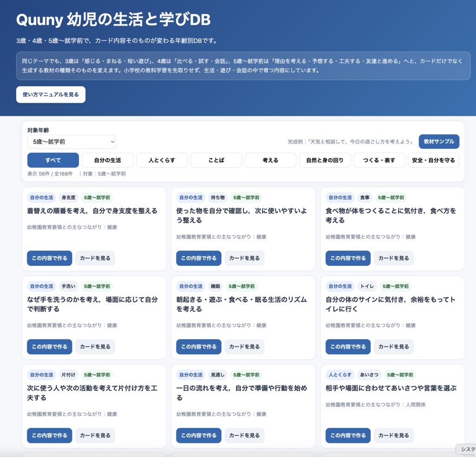Click the 人間関係 connection line on あいさつ card

(x=376, y=404)
